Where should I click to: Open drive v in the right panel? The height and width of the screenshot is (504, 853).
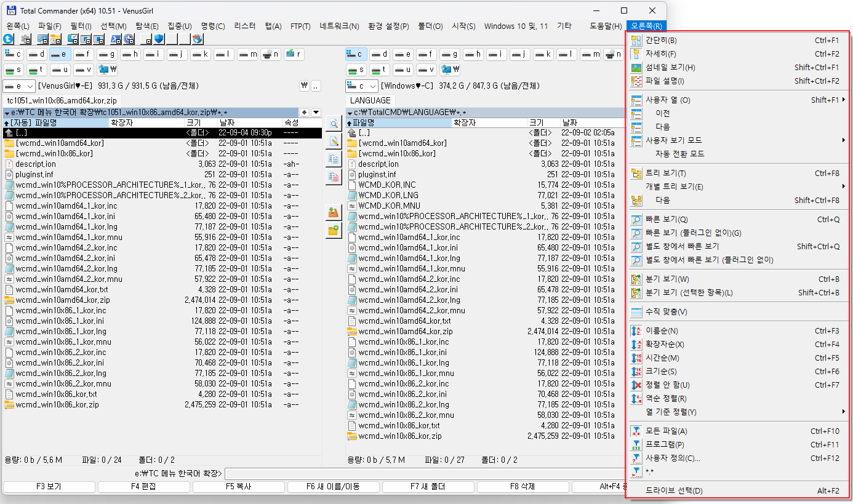click(x=426, y=70)
